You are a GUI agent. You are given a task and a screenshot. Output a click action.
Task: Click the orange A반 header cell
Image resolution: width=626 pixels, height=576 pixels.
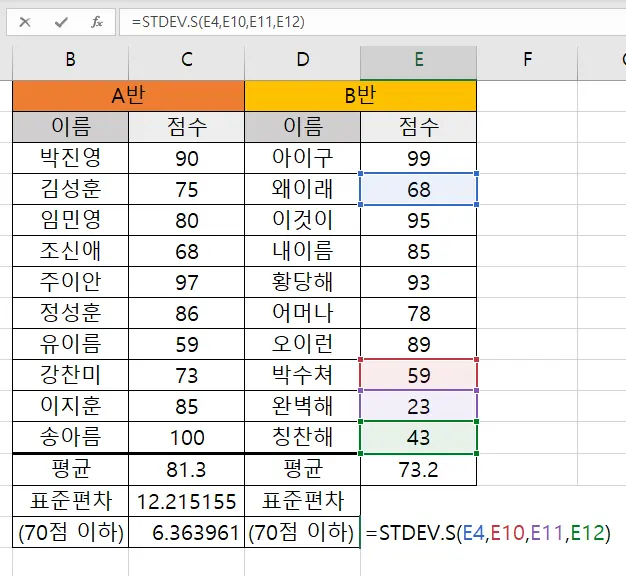pos(129,96)
